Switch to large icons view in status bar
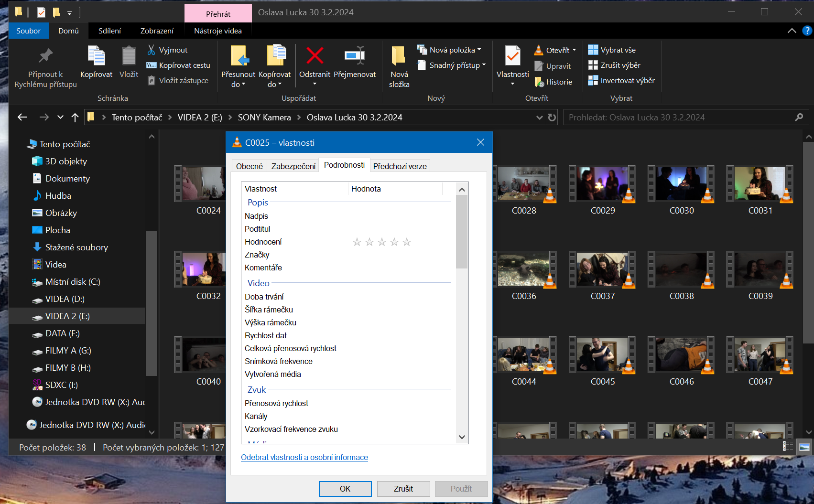Viewport: 814px width, 504px height. pos(804,447)
